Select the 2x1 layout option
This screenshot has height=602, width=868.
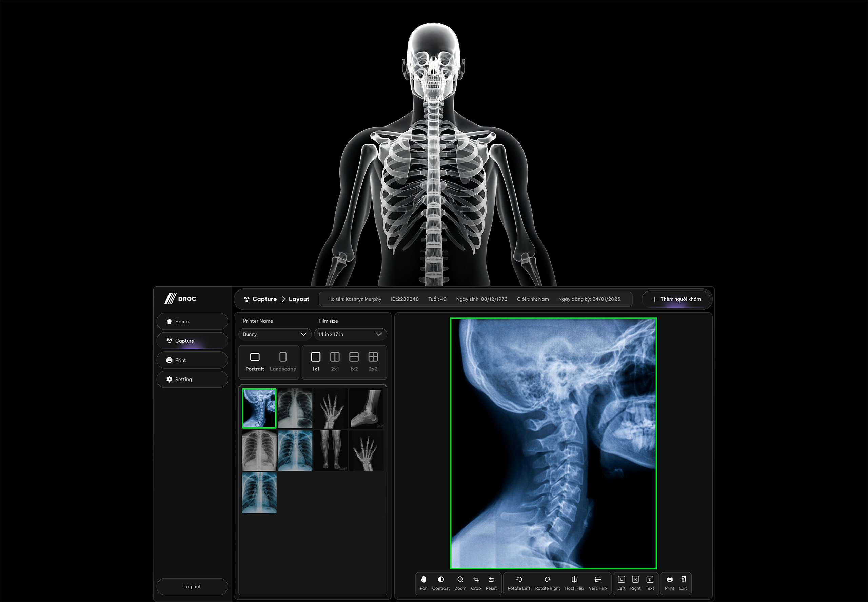335,361
